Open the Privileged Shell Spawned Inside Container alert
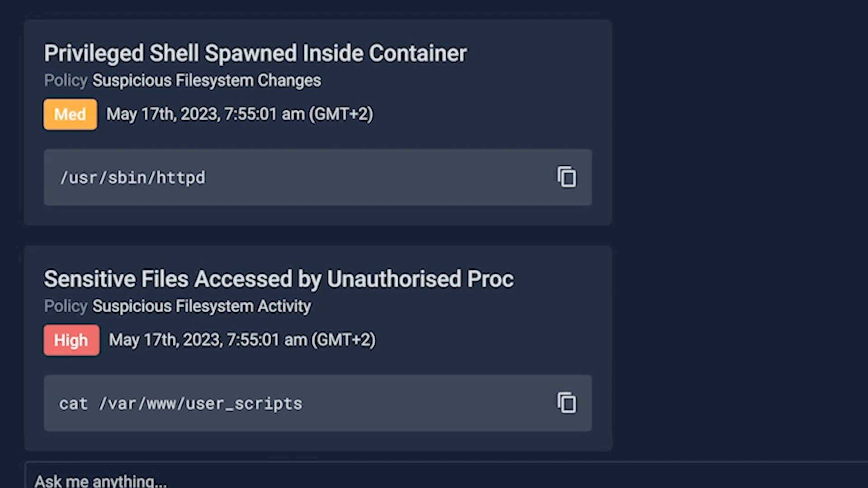The width and height of the screenshot is (868, 488). coord(255,53)
